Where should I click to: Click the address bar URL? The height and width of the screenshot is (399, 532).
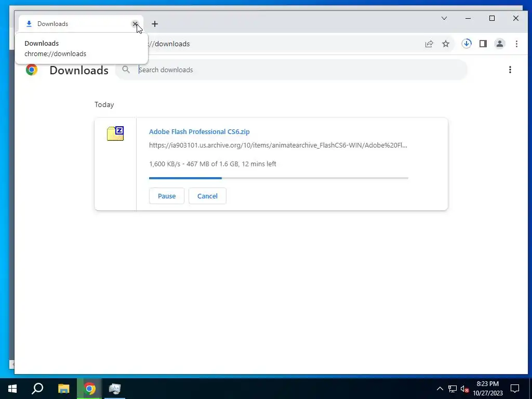pos(169,44)
